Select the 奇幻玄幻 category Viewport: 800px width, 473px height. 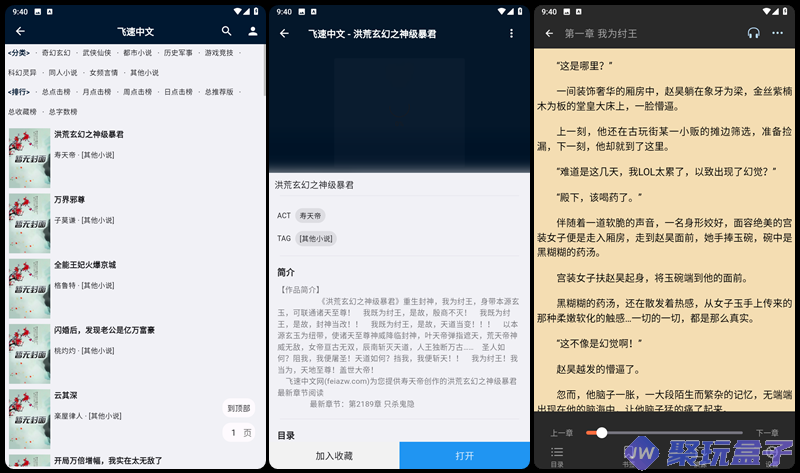(56, 53)
